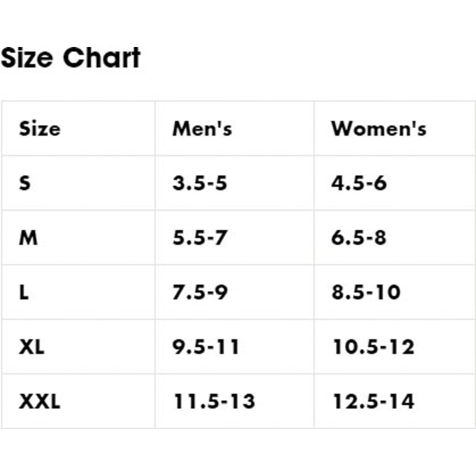Viewport: 476px width, 476px height.
Task: Click the word Chart in the title
Action: [x=102, y=58]
